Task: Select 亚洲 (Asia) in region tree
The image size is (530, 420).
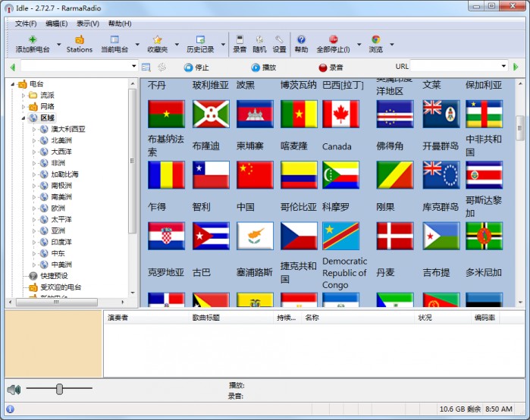Action: (58, 230)
